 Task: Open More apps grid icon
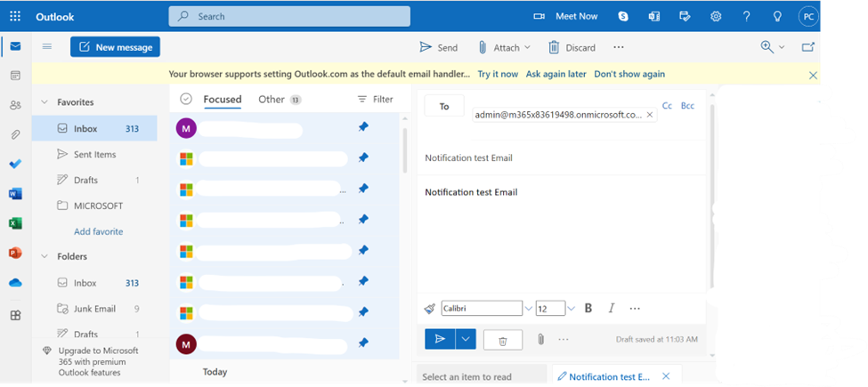tap(15, 316)
